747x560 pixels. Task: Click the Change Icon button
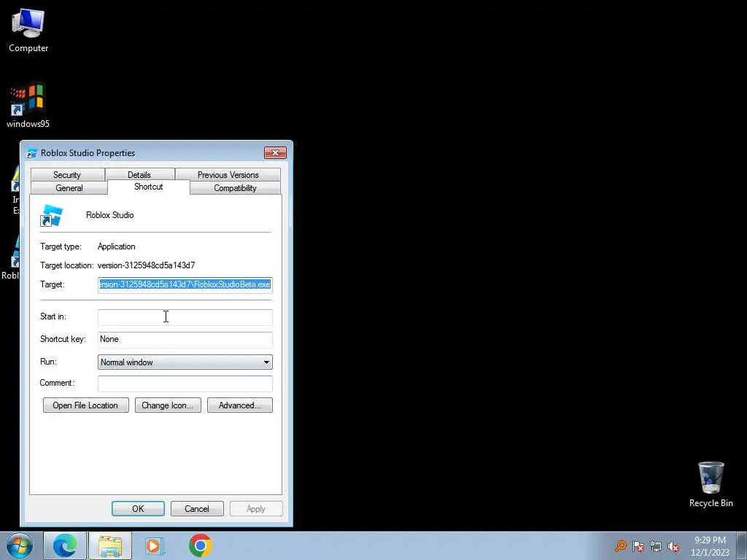click(168, 405)
